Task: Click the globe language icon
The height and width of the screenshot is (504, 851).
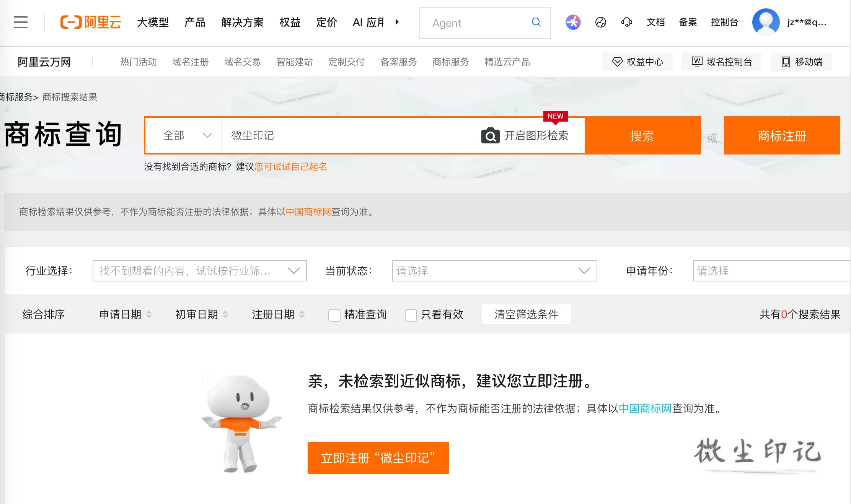Action: pyautogui.click(x=600, y=22)
